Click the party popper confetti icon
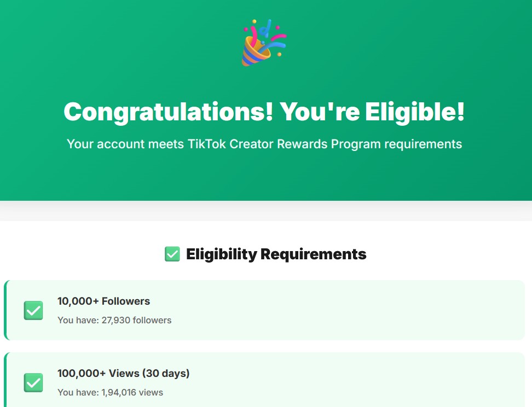This screenshot has height=407, width=532. [265, 42]
